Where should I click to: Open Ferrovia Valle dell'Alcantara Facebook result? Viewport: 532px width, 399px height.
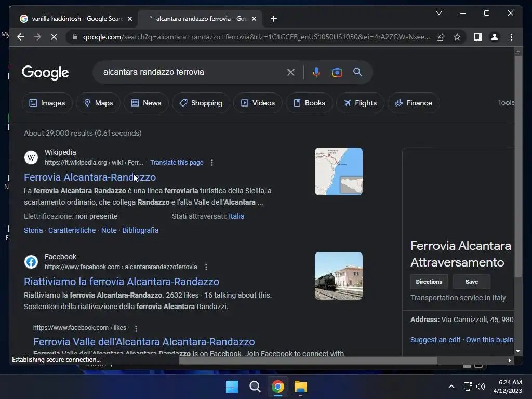tap(144, 342)
